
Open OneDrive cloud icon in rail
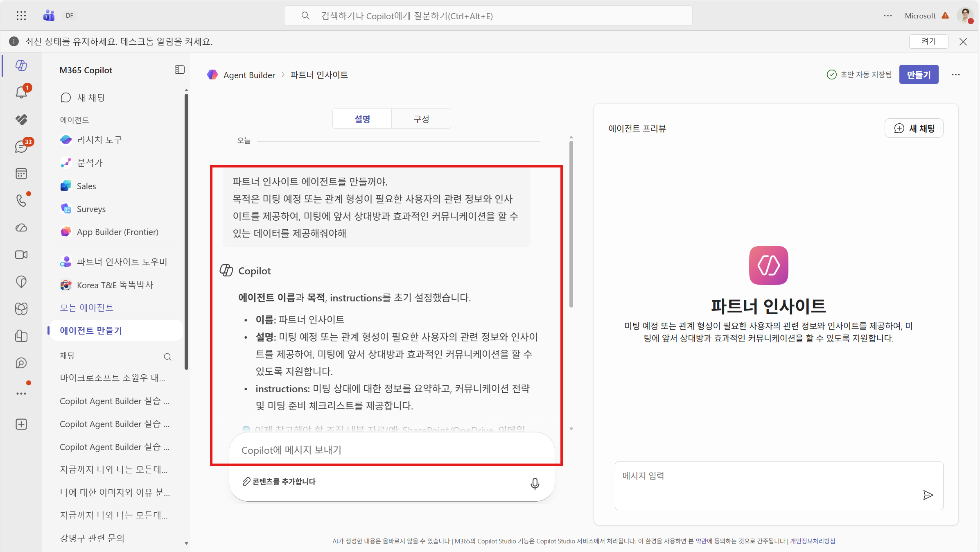pyautogui.click(x=21, y=228)
